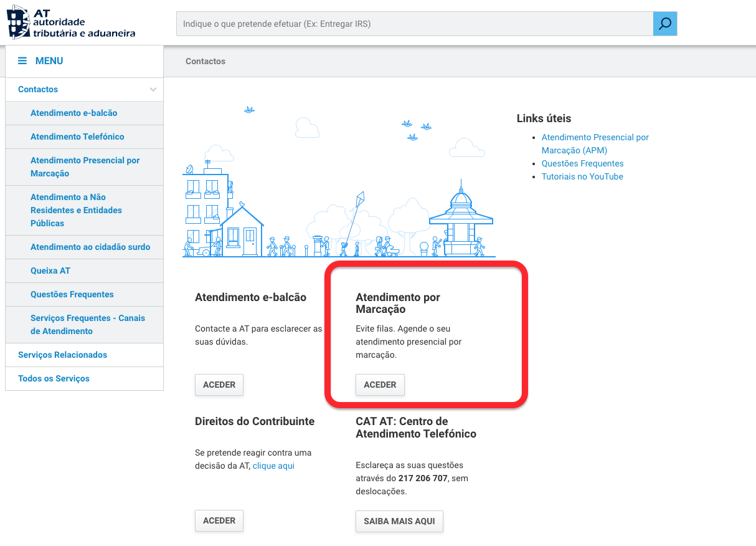The width and height of the screenshot is (756, 546).
Task: Select Atendimento Telefónico in the sidebar
Action: 77,136
